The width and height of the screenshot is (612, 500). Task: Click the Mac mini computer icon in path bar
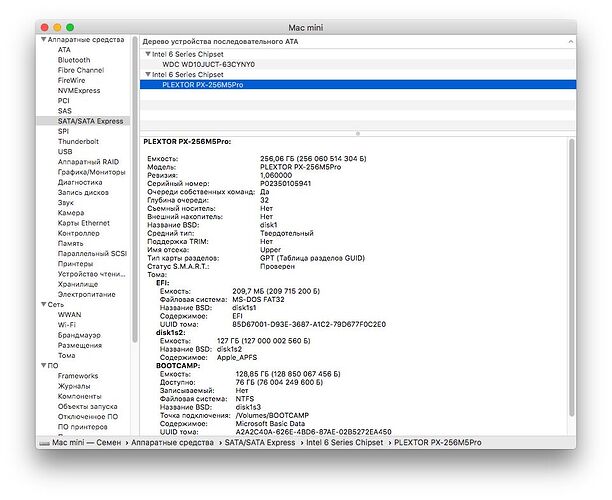click(44, 443)
